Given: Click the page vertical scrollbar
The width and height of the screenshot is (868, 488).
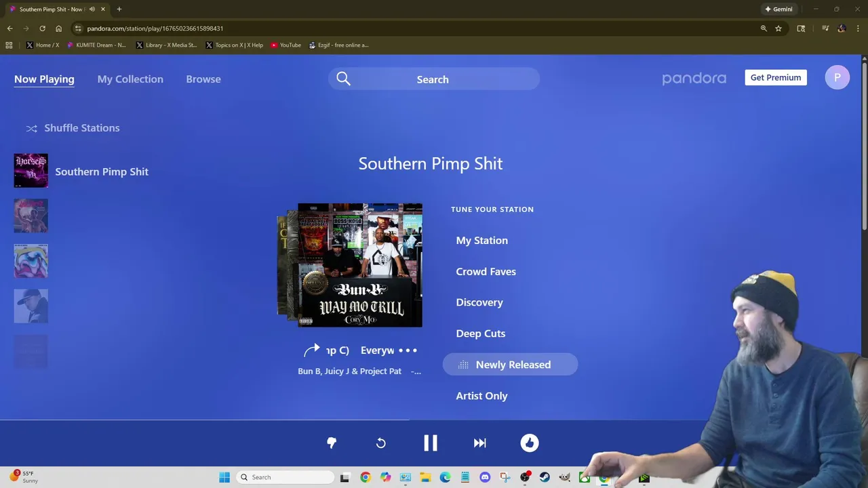Looking at the screenshot, I should [x=864, y=146].
